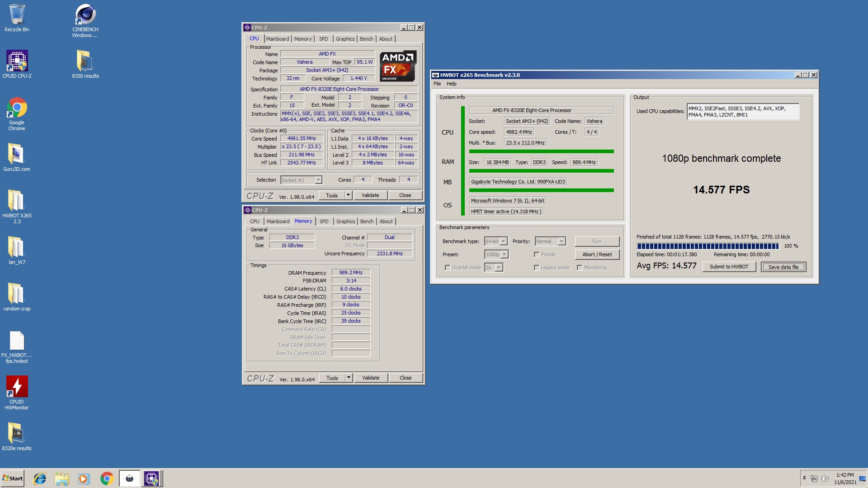Image resolution: width=868 pixels, height=488 pixels.
Task: Click Submit to HWBOT button
Action: click(x=729, y=267)
